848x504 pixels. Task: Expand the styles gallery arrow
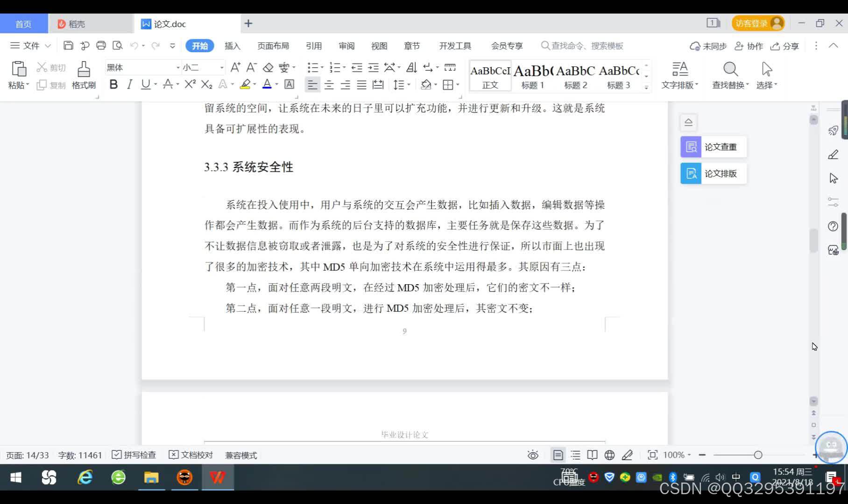pyautogui.click(x=646, y=87)
